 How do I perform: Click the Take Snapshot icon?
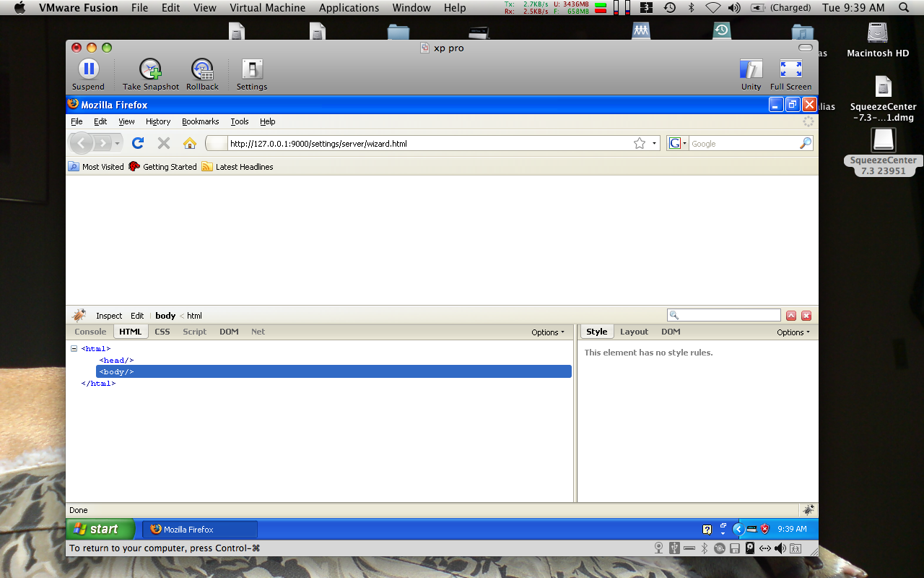(150, 69)
